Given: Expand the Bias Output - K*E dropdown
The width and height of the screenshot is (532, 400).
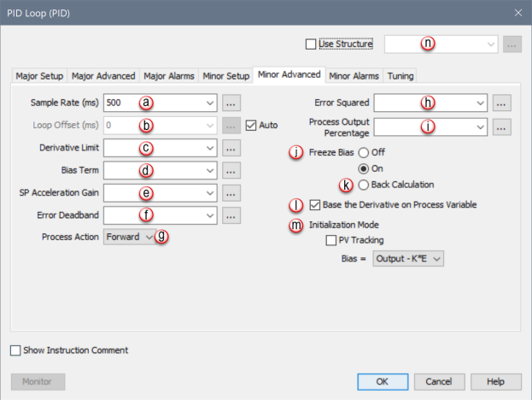Looking at the screenshot, I should [x=408, y=258].
